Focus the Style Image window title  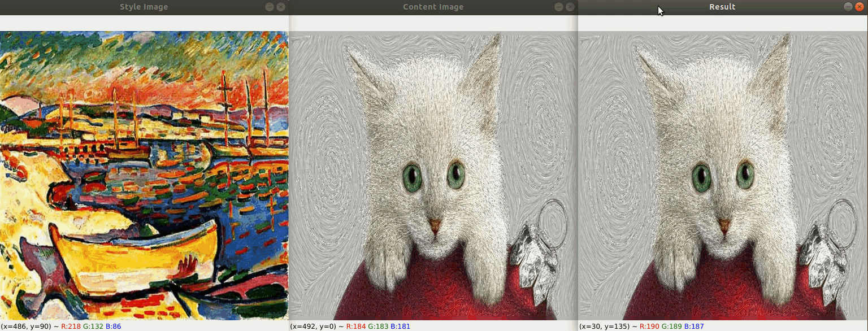[144, 7]
